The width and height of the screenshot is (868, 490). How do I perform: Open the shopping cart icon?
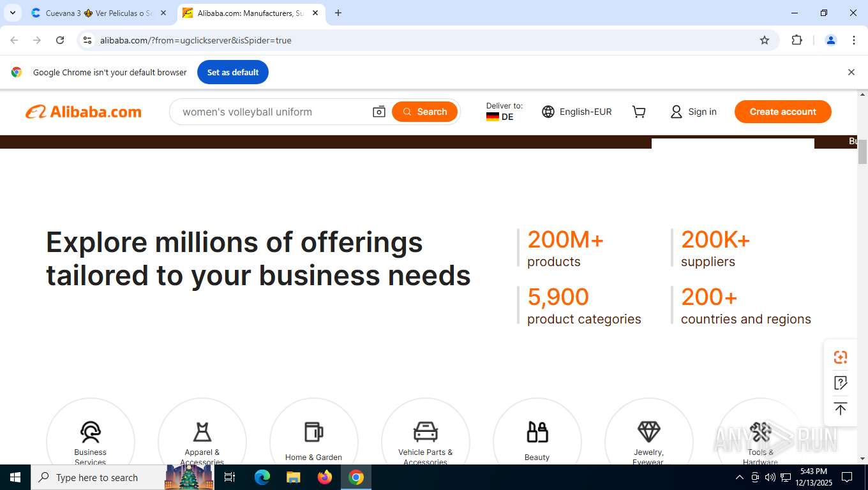(639, 112)
